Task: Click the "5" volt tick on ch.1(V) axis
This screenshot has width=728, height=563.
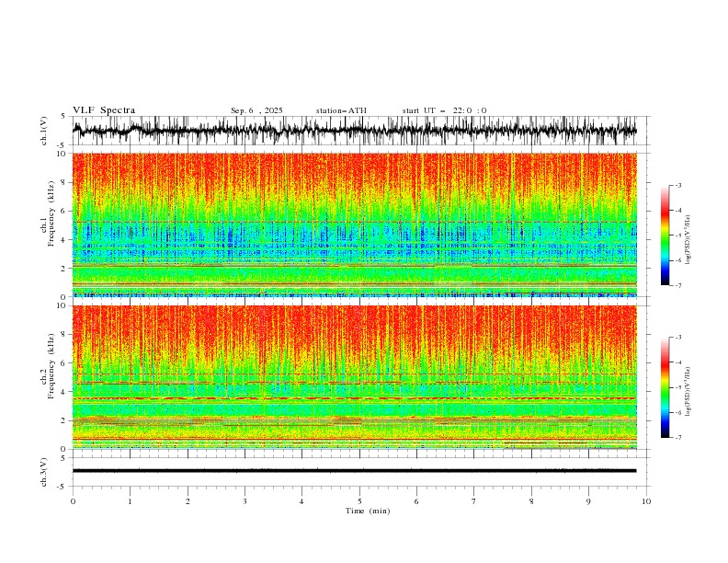Action: pyautogui.click(x=63, y=116)
